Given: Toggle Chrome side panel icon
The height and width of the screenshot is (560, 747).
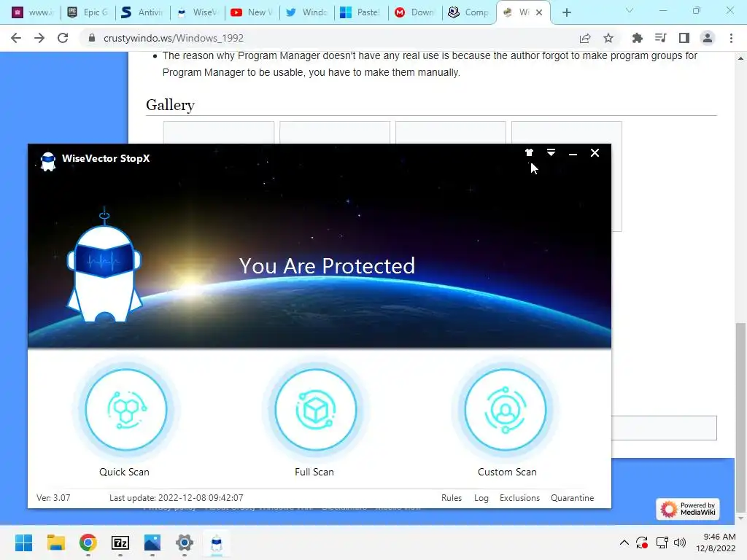Looking at the screenshot, I should click(x=684, y=38).
